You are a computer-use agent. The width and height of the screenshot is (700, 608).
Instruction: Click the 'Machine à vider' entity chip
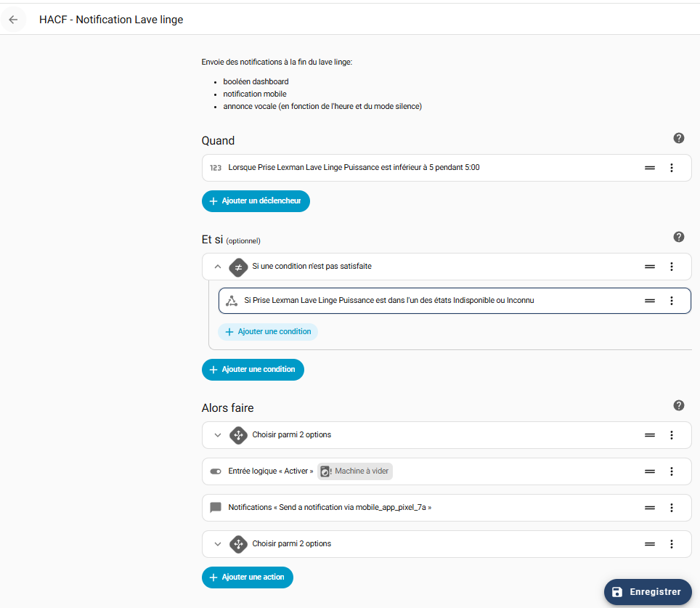355,471
